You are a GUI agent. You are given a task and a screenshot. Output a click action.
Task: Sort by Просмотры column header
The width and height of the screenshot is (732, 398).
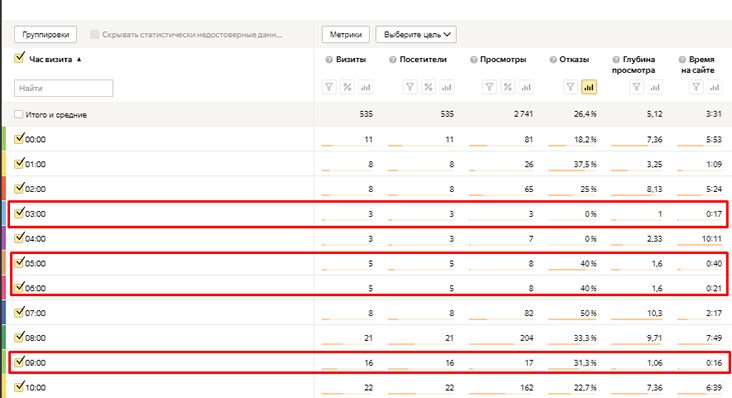[x=503, y=60]
